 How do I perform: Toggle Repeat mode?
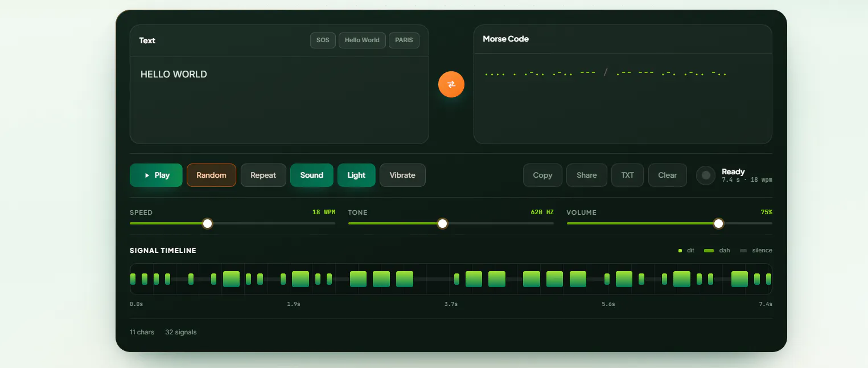click(x=263, y=175)
